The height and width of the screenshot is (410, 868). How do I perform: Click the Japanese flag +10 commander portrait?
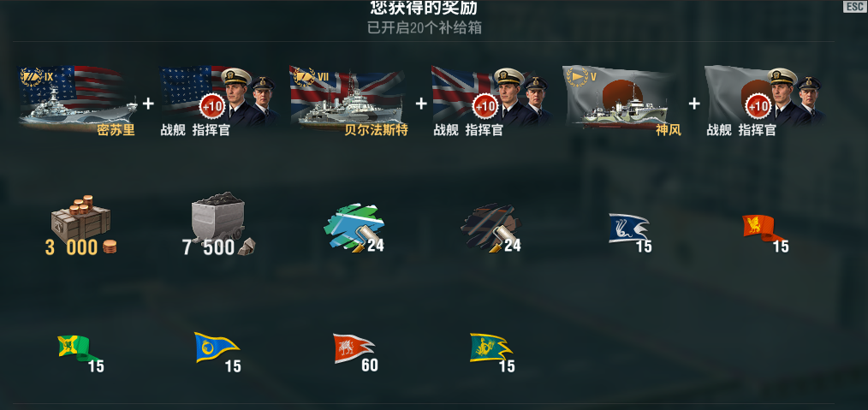click(764, 99)
